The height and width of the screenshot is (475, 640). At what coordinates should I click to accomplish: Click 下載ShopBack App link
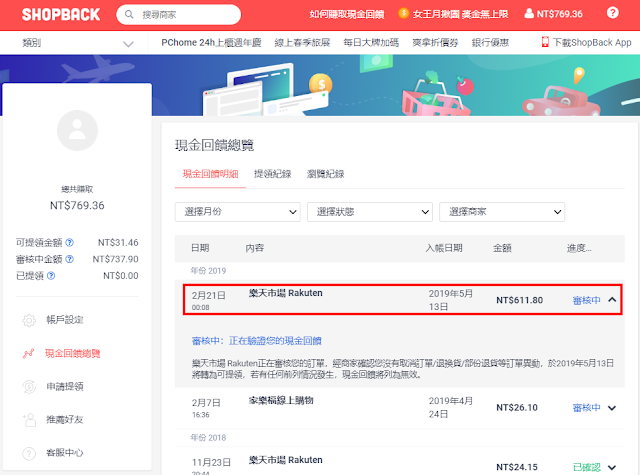pyautogui.click(x=592, y=42)
